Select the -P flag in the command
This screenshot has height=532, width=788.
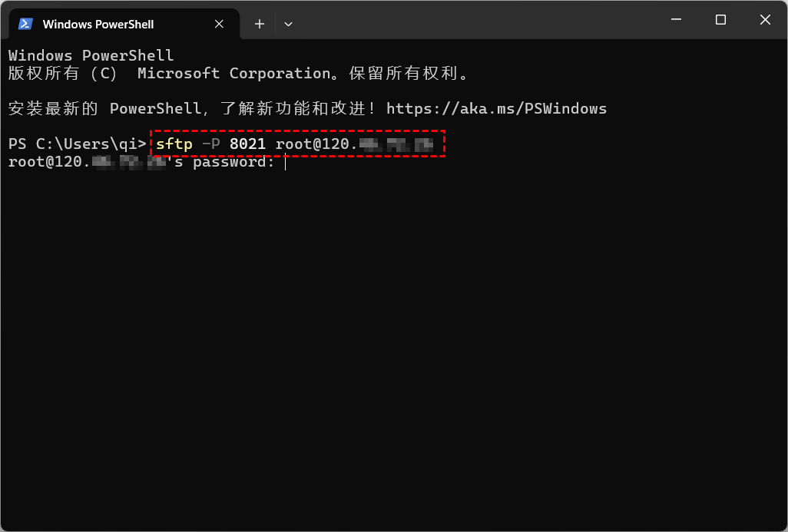pos(210,144)
